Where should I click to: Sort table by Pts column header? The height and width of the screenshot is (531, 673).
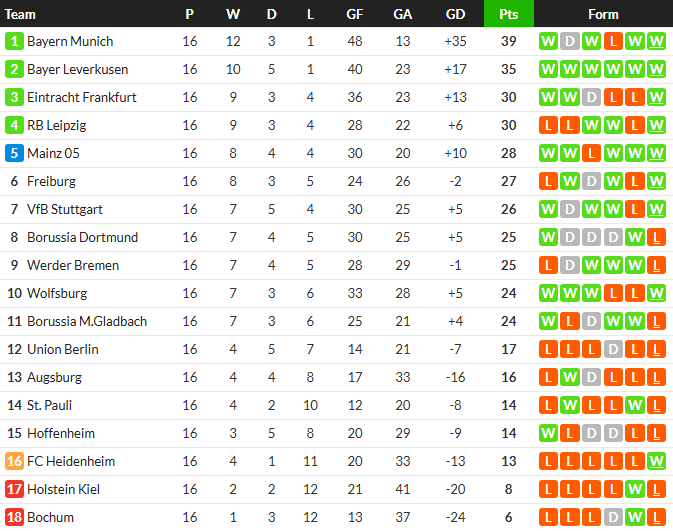(x=509, y=14)
